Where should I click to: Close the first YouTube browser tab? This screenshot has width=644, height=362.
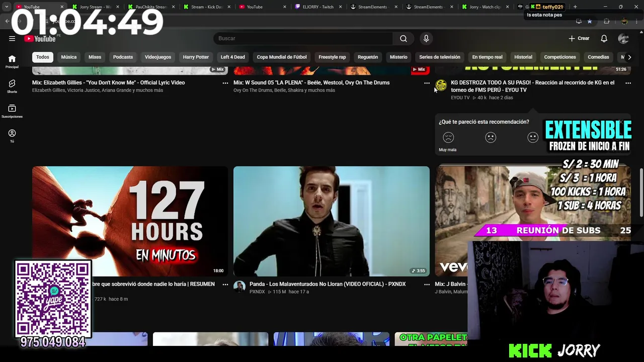pyautogui.click(x=62, y=7)
